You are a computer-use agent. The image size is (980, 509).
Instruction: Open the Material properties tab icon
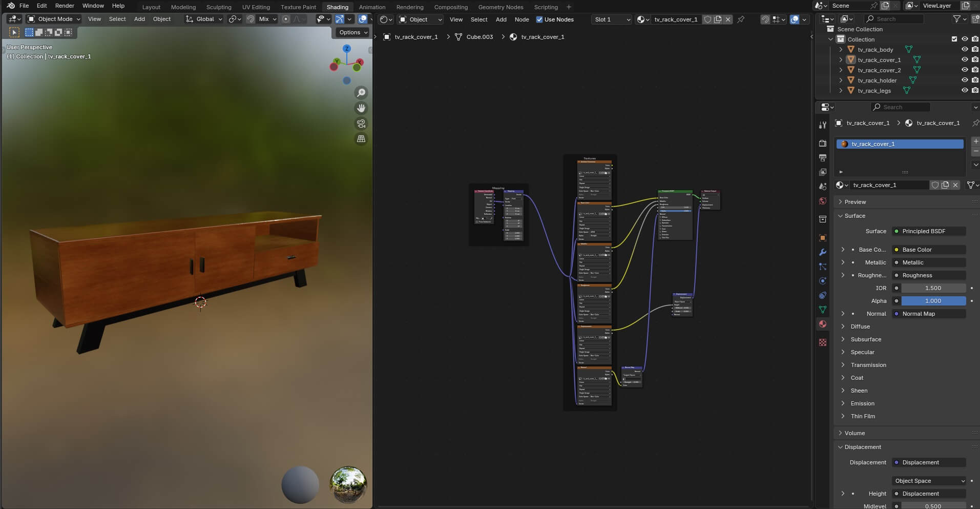[x=823, y=324]
